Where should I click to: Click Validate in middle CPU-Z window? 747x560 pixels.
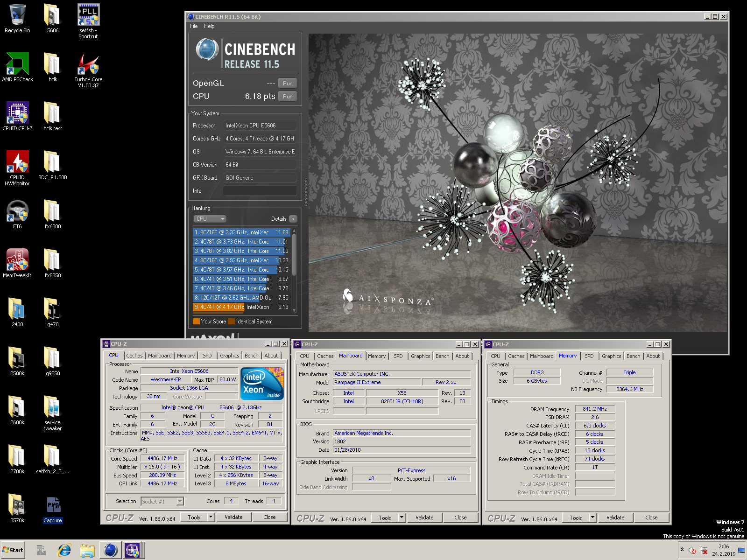pyautogui.click(x=424, y=518)
